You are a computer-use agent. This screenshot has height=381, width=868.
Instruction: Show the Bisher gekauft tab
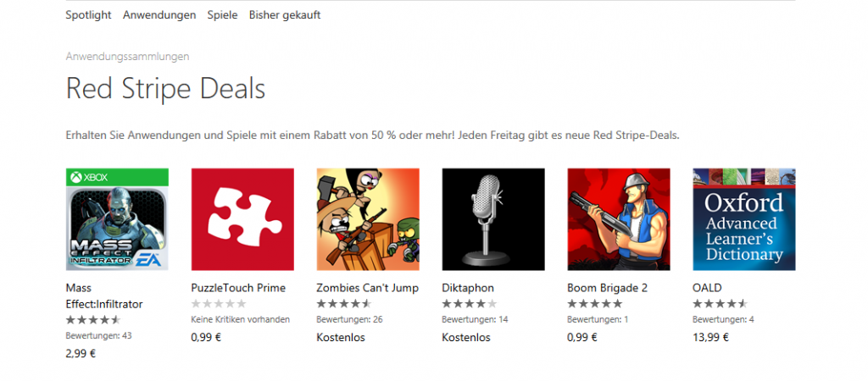pos(285,15)
